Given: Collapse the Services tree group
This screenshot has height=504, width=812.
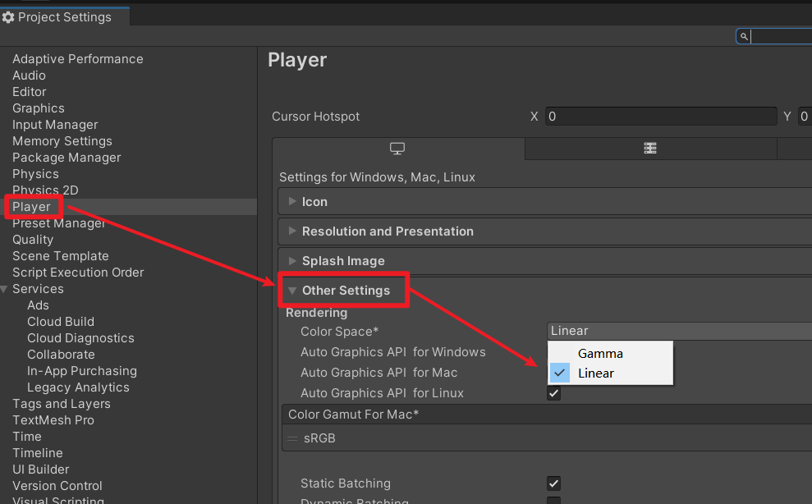Looking at the screenshot, I should (x=6, y=289).
